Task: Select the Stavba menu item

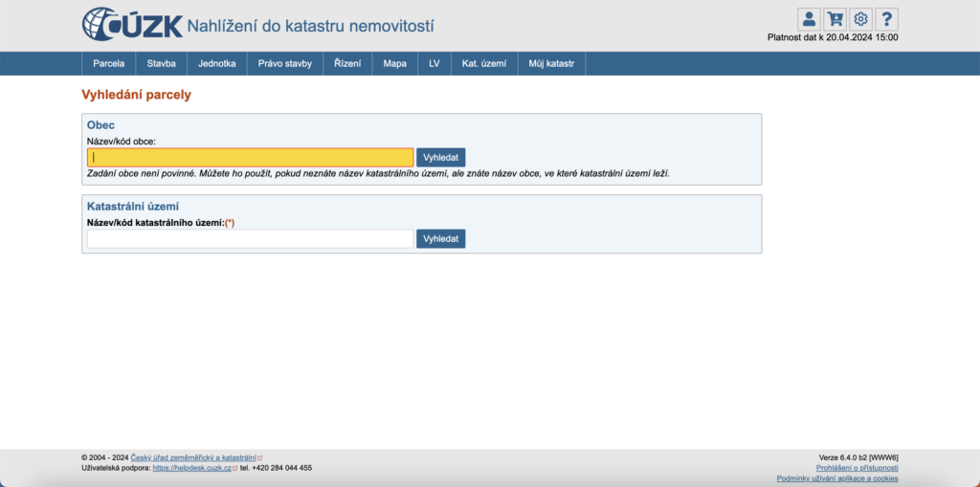Action: (x=161, y=64)
